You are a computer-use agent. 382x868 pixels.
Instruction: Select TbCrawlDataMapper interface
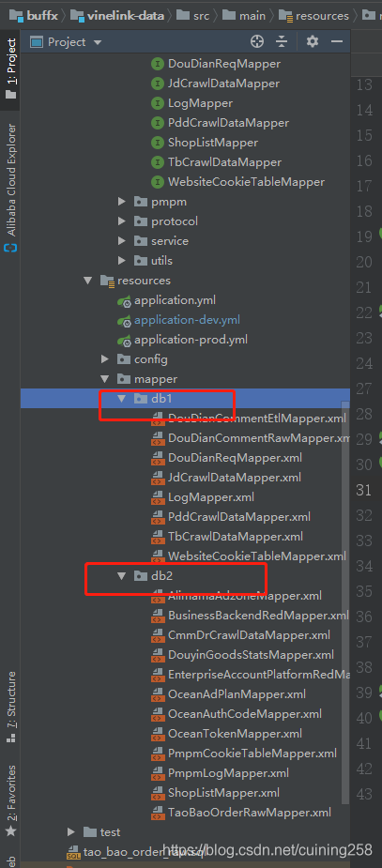click(x=224, y=162)
